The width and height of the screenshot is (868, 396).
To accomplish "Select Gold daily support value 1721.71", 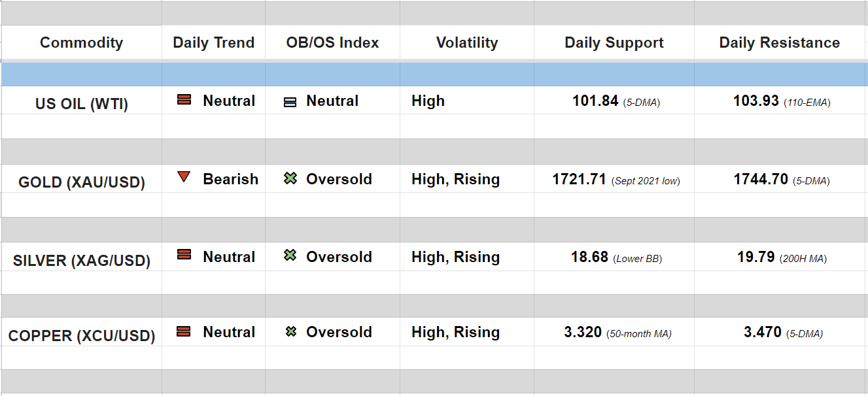I will click(580, 179).
